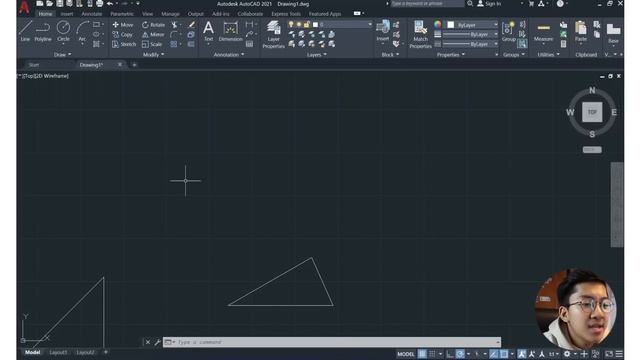The image size is (640, 360).
Task: Click the Fillet tool icon
Action: tap(174, 35)
